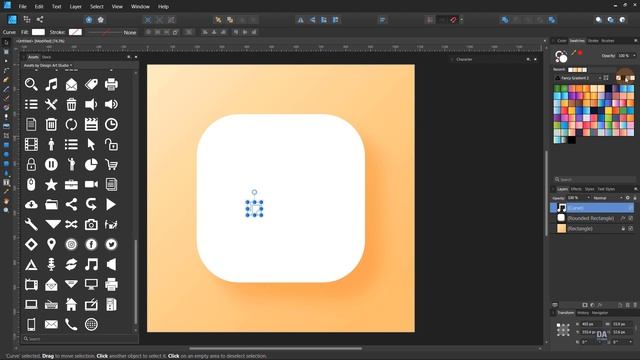Choose the mouse pointer arrow asset
Image resolution: width=640 pixels, height=360 pixels.
pos(91,144)
